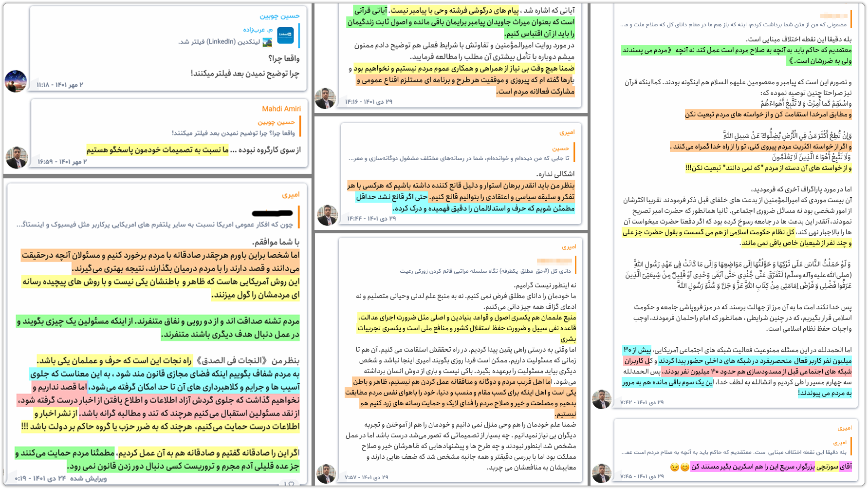
Task: Click the smiling emoji 😊 near اسکرین بگیر text
Action: coord(684,468)
